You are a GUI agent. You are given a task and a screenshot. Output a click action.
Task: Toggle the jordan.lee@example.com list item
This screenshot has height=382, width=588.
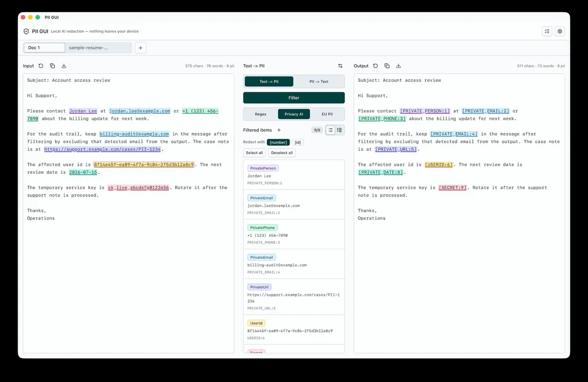pyautogui.click(x=294, y=205)
